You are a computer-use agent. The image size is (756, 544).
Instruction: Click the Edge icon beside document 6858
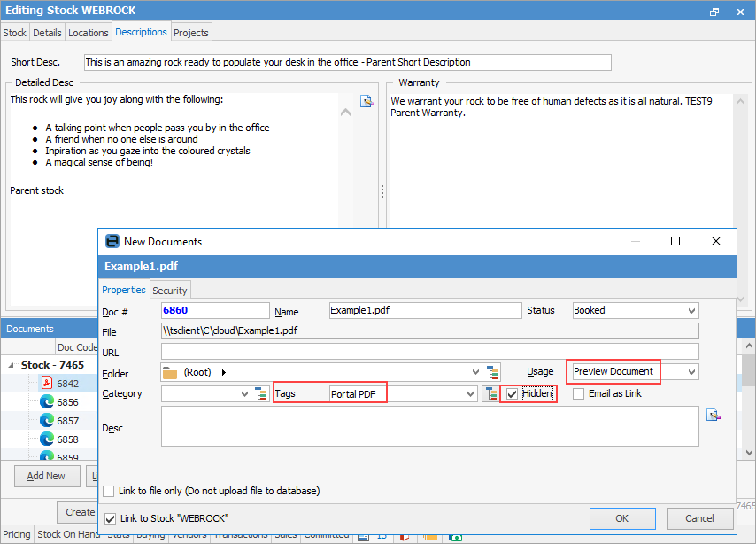[x=47, y=439]
